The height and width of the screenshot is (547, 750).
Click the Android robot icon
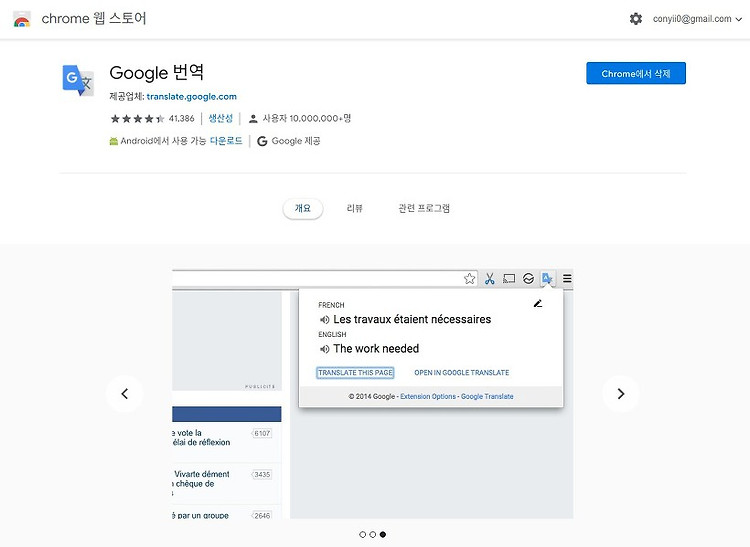pos(113,141)
